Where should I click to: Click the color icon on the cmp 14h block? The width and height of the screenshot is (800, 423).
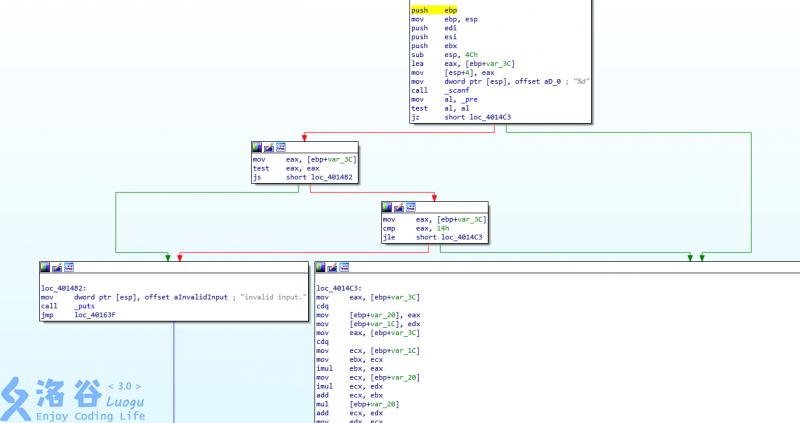[387, 207]
